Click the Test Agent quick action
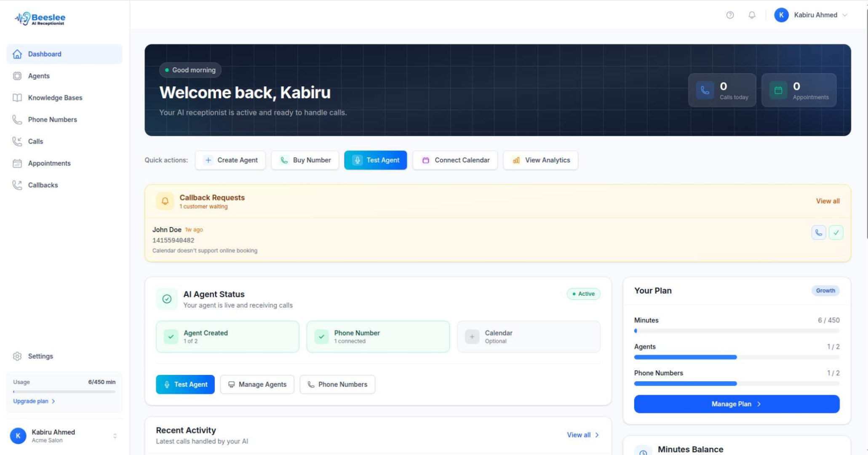The height and width of the screenshot is (455, 868). (375, 160)
